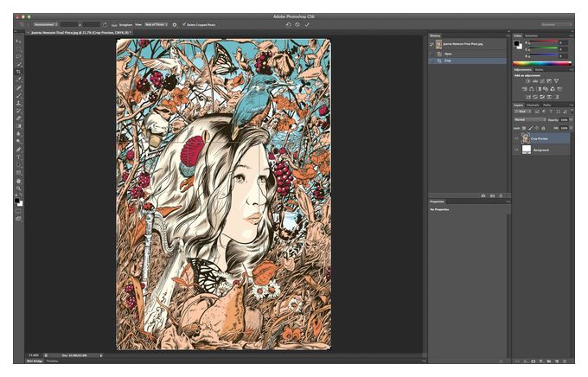Open the layer blend mode dropdown
The image size is (588, 377).
tap(530, 119)
